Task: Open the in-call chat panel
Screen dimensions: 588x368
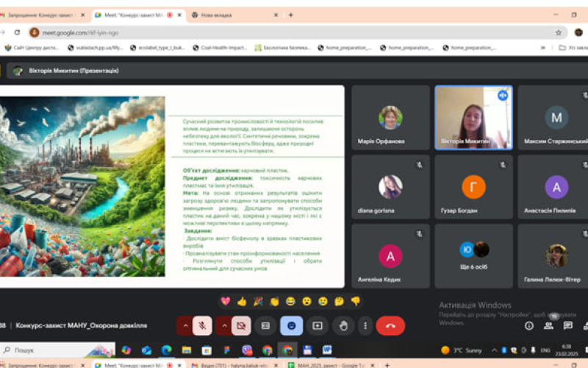Action: [568, 325]
